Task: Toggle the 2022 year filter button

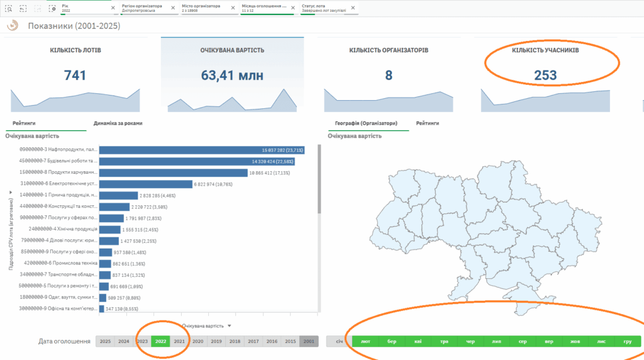Action: (x=160, y=342)
